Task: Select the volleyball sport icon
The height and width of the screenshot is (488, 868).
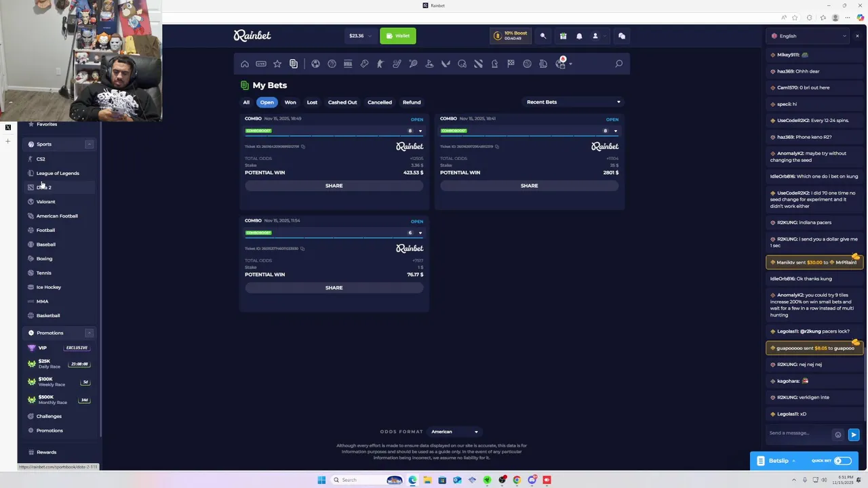Action: 527,64
